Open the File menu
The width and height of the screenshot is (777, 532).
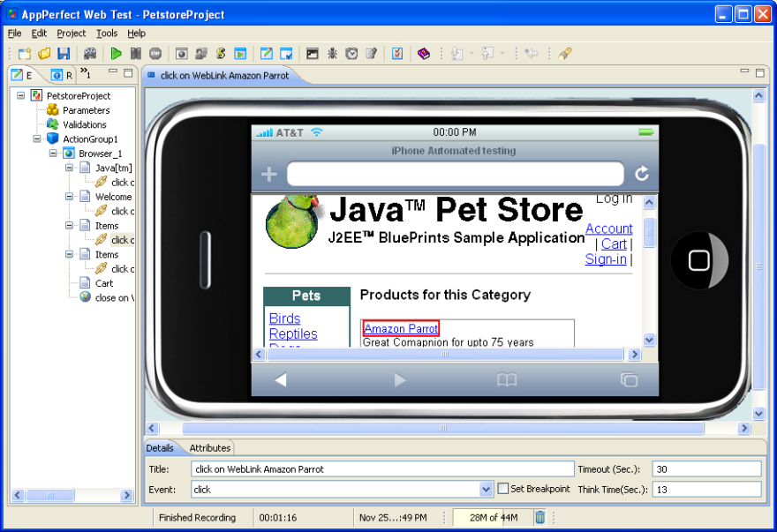pos(15,34)
